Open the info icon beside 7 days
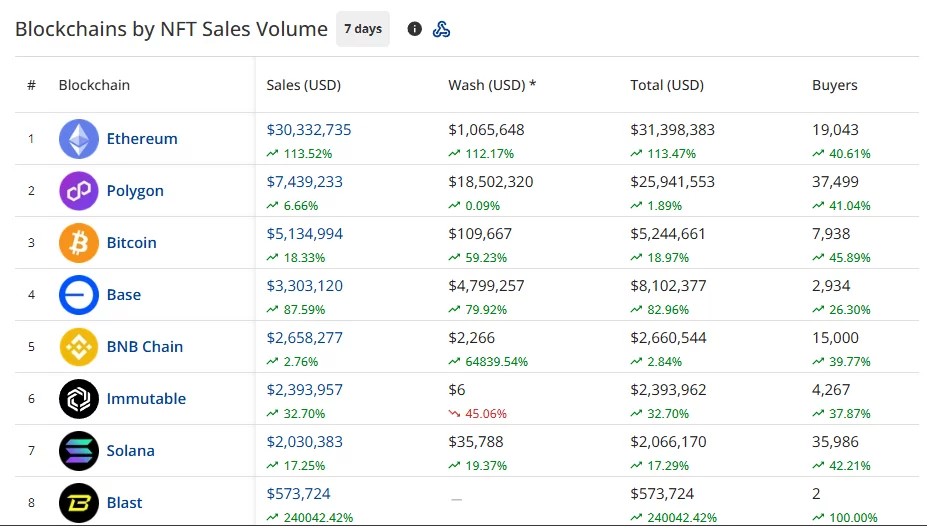The width and height of the screenshot is (927, 526). click(414, 28)
